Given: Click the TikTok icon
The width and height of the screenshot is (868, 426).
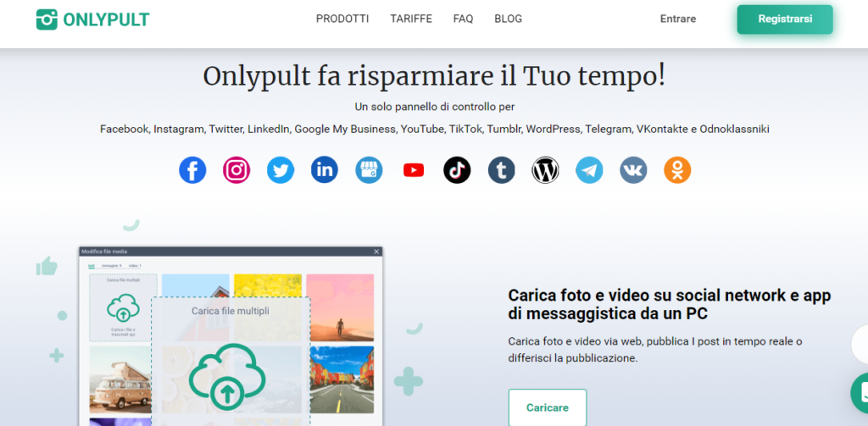Looking at the screenshot, I should point(457,170).
